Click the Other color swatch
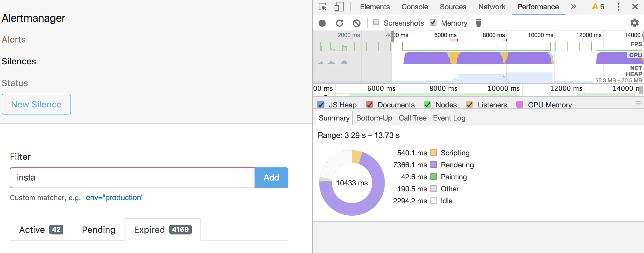The height and width of the screenshot is (253, 644). click(x=434, y=189)
